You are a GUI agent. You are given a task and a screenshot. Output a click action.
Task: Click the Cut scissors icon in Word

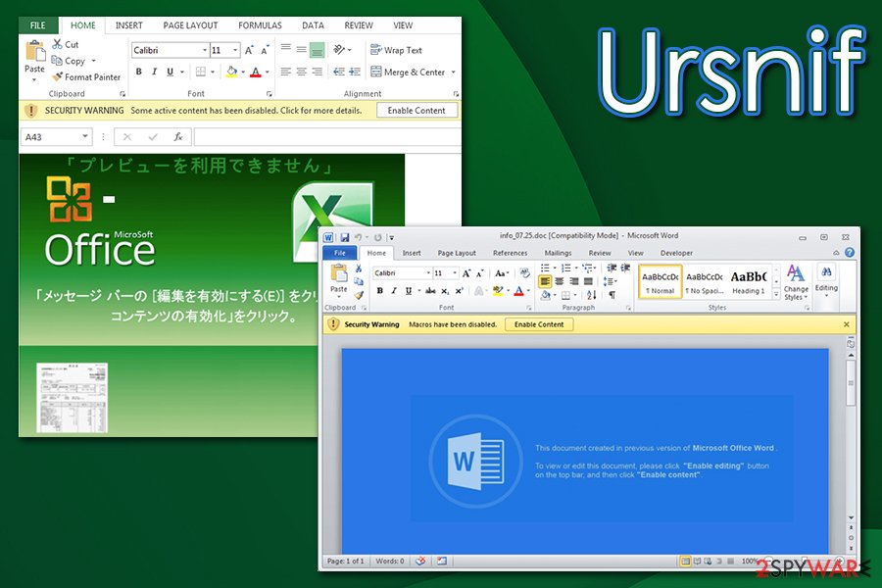click(359, 269)
